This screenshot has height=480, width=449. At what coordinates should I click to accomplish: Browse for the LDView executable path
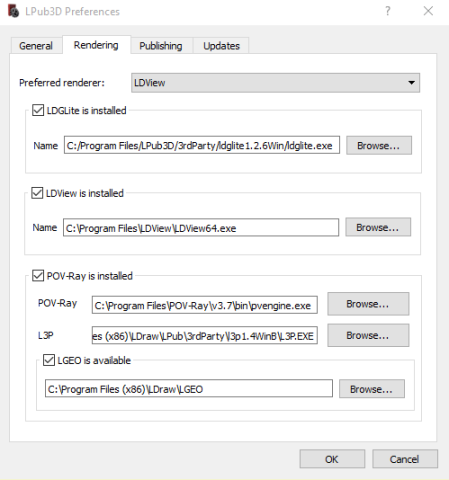(378, 227)
